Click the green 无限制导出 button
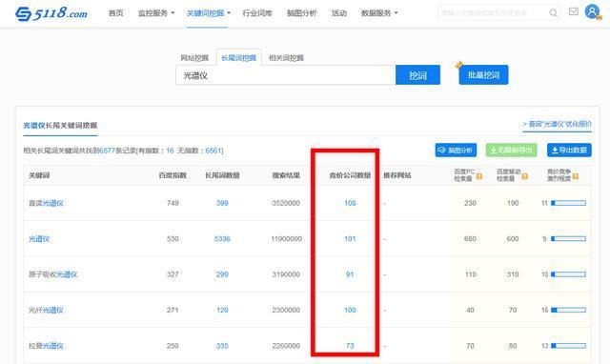 [x=511, y=151]
